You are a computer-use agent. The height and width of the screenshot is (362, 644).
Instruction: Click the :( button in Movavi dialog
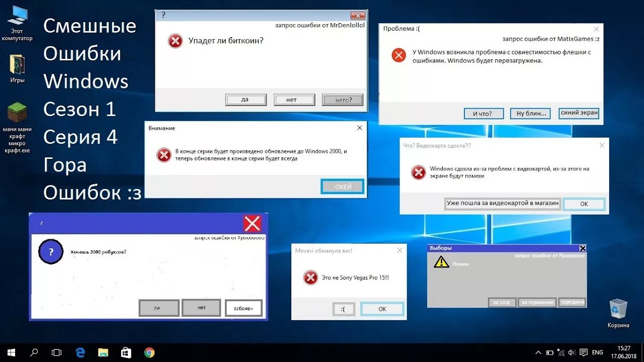(344, 309)
